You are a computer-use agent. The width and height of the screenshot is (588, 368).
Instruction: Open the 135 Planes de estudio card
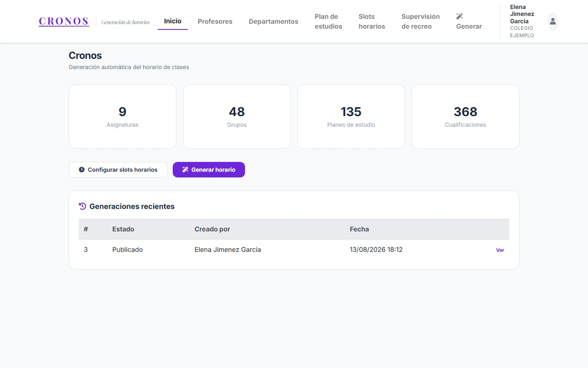click(x=351, y=117)
